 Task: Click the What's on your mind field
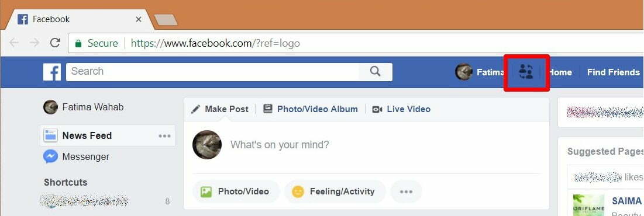pyautogui.click(x=279, y=145)
